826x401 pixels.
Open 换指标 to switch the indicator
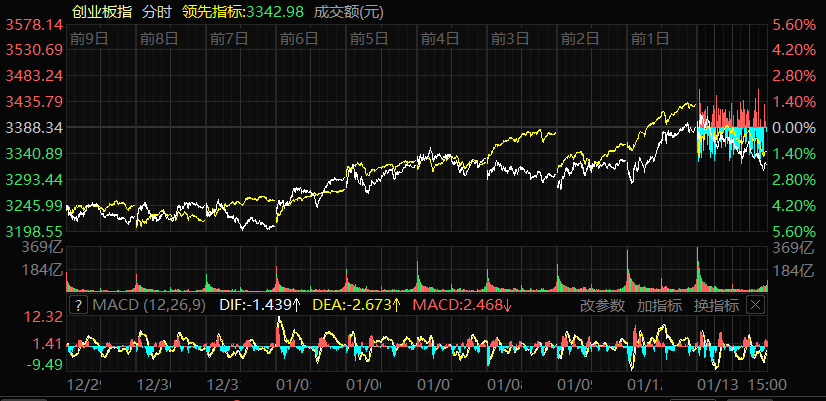[x=716, y=305]
